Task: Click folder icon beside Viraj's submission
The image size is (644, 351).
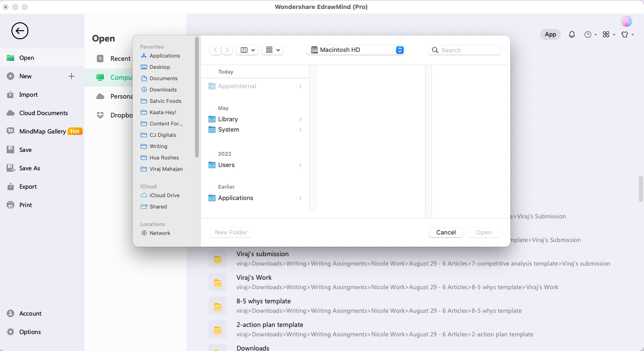Action: (218, 259)
